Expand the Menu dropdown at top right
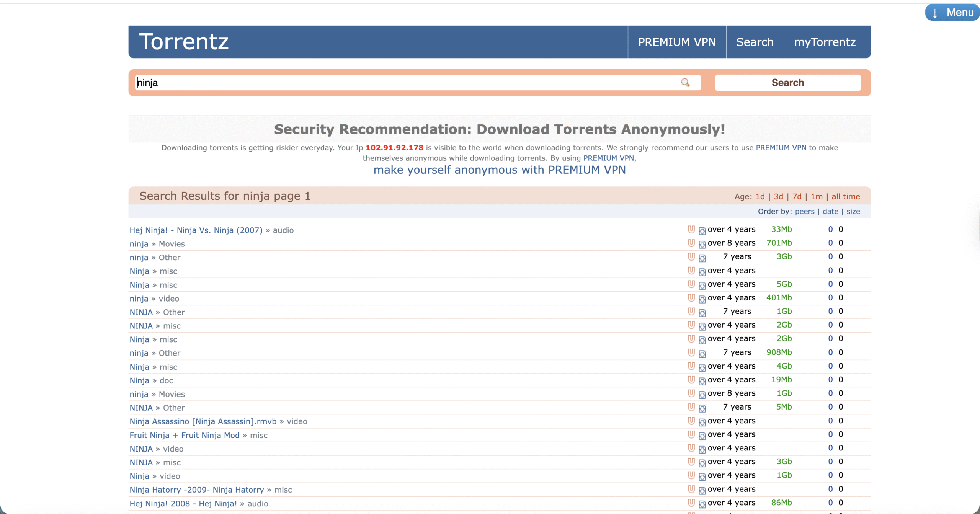Image resolution: width=980 pixels, height=514 pixels. 952,13
